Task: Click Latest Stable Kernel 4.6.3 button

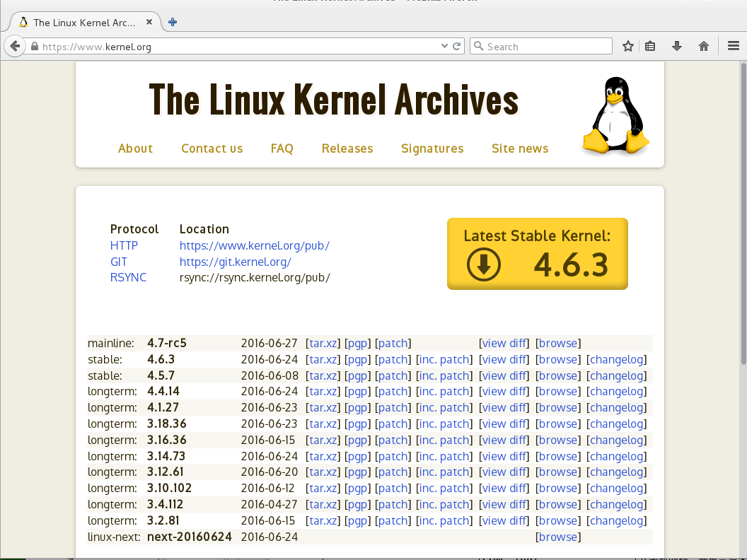Action: pyautogui.click(x=538, y=254)
